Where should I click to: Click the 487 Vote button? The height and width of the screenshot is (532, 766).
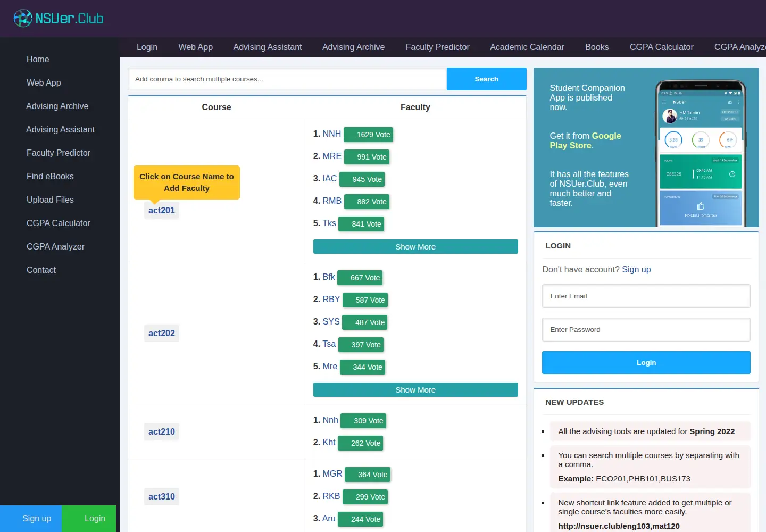tap(365, 322)
